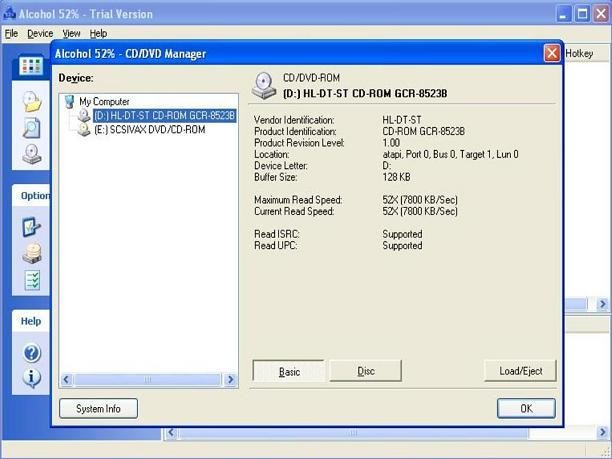The image size is (612, 459).
Task: Click the 52X (7800 KB/Sec) maximum read speed value
Action: (x=420, y=200)
